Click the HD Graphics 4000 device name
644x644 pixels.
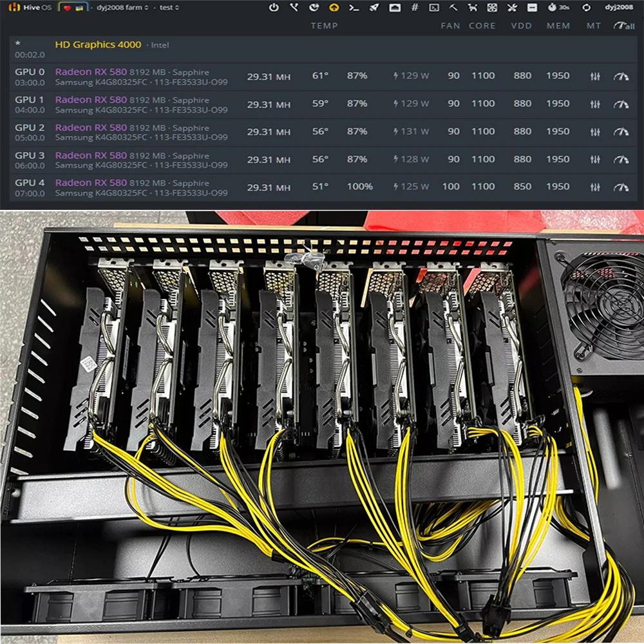coord(98,44)
